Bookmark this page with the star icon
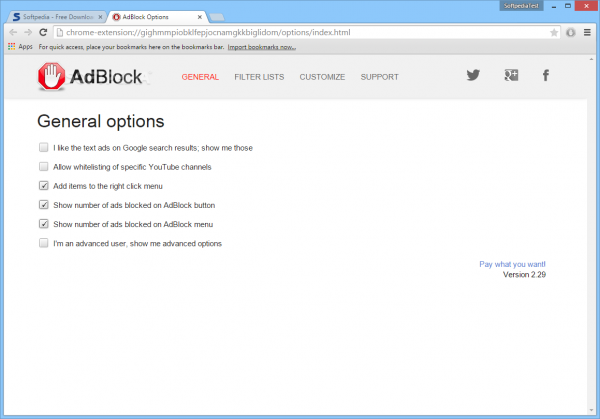600x419 pixels. click(x=554, y=33)
